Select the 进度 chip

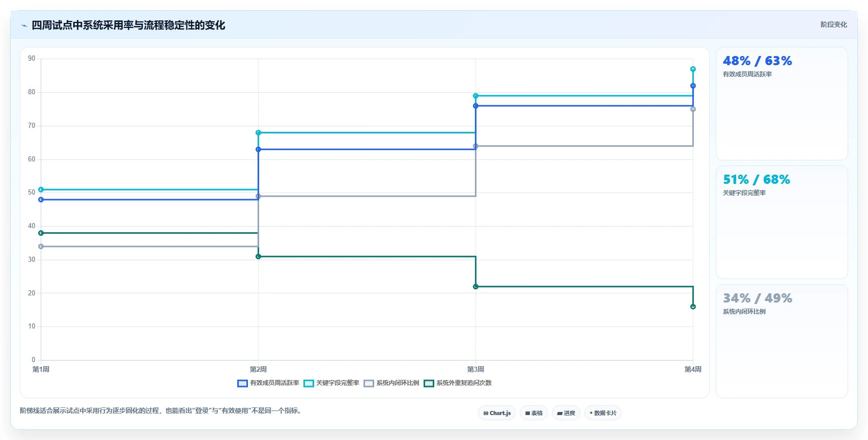[x=566, y=413]
